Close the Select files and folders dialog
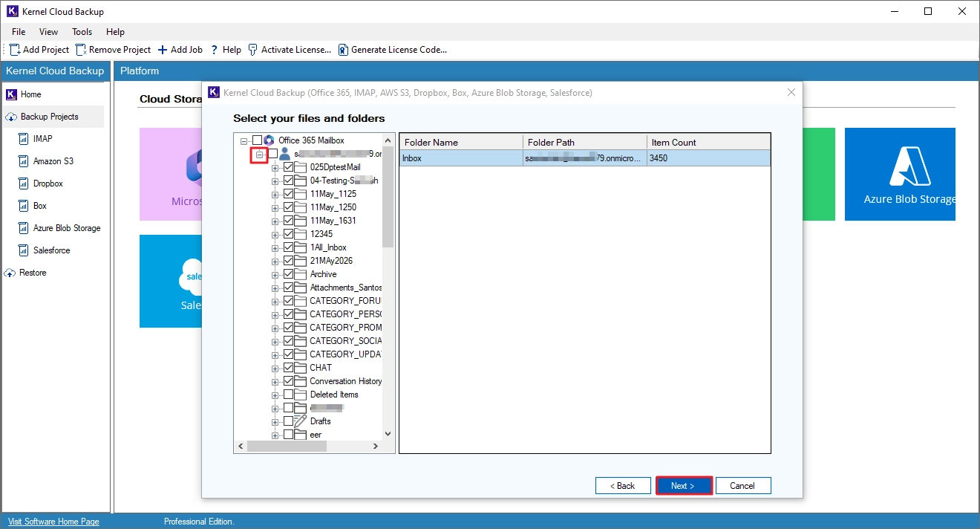Screen dimensions: 980x529 pyautogui.click(x=791, y=93)
